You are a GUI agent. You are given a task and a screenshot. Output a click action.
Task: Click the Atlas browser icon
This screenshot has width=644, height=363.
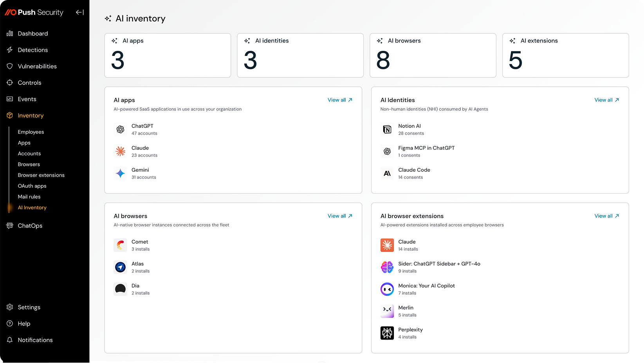point(120,267)
